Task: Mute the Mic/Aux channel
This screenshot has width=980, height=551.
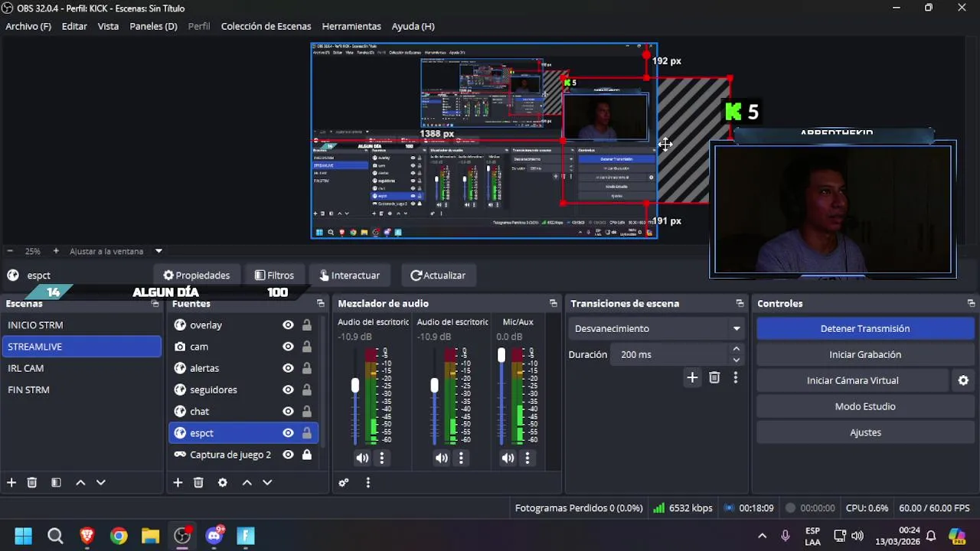Action: pyautogui.click(x=508, y=458)
